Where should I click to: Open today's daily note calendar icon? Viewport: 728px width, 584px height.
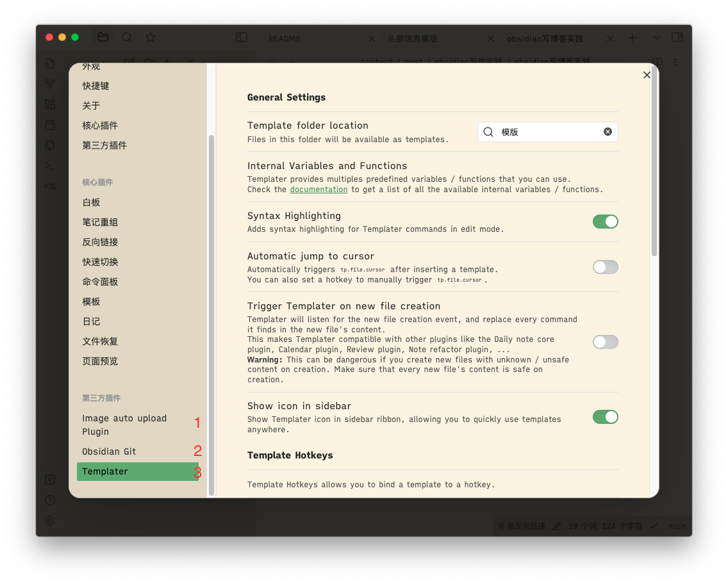point(50,125)
